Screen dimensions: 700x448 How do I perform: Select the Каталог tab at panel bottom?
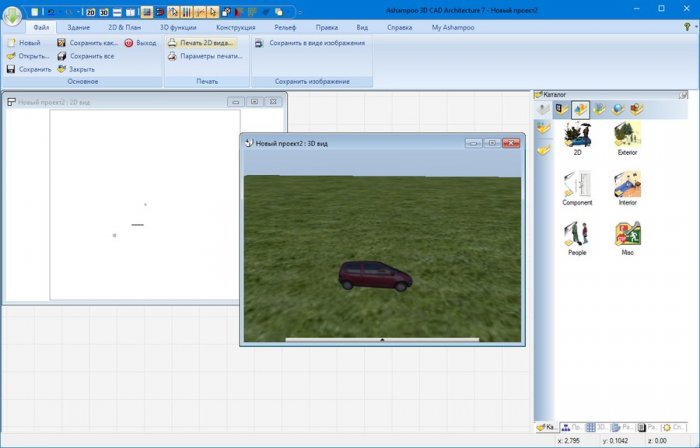(546, 427)
